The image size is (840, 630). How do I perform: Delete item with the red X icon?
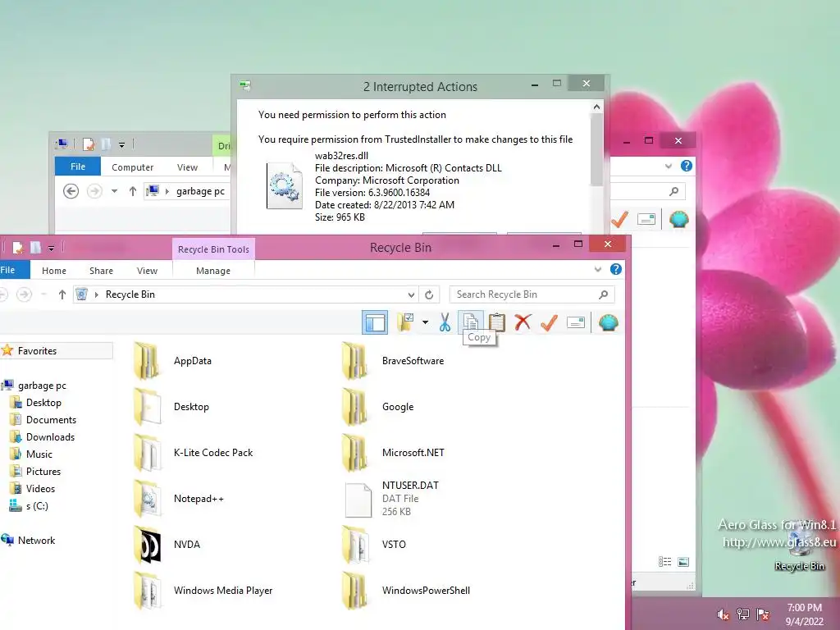523,322
